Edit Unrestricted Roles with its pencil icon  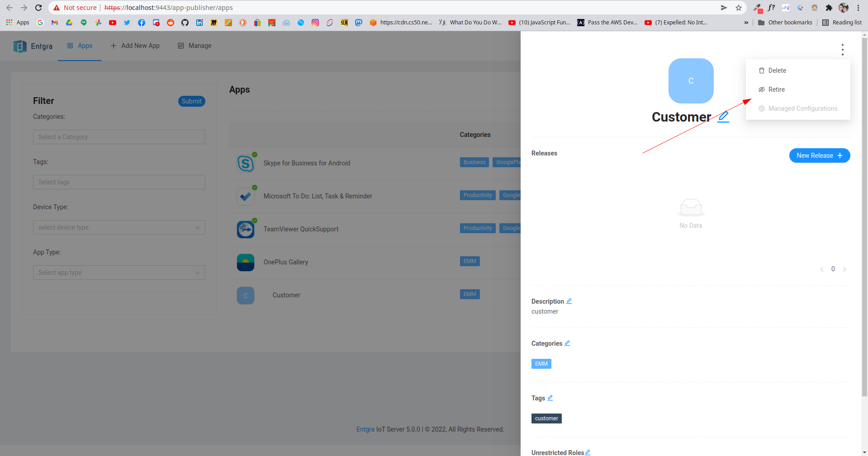(x=588, y=452)
